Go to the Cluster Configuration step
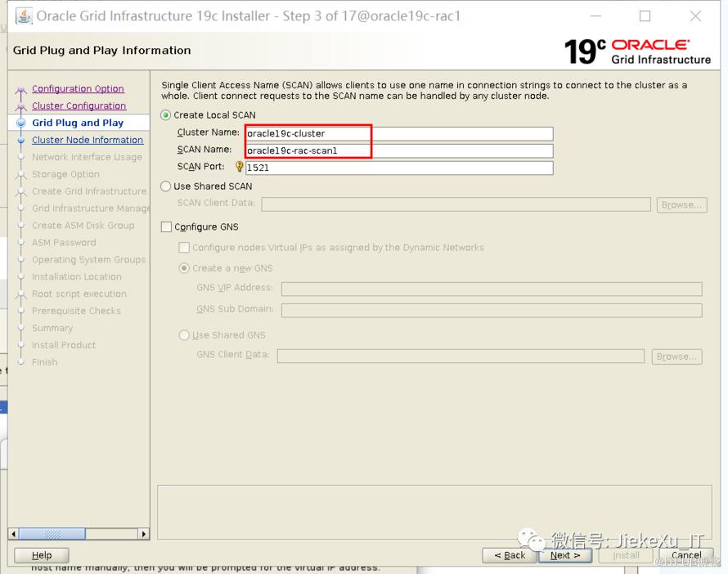Screen dimensions: 728x574 pos(79,106)
